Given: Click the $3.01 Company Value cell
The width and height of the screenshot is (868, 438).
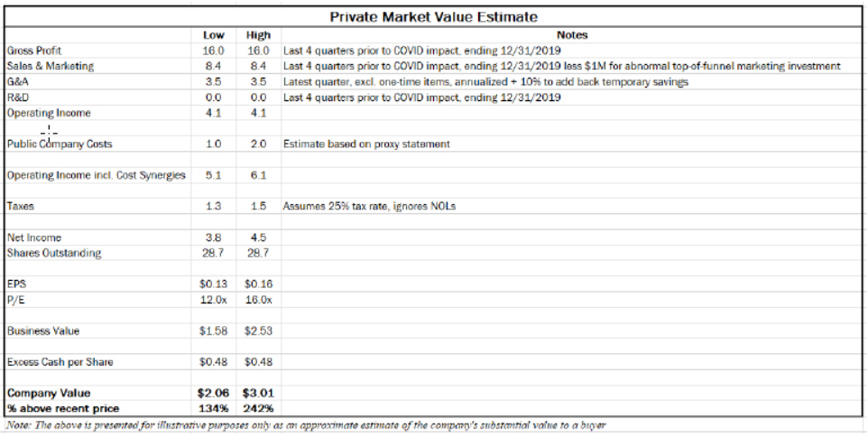Looking at the screenshot, I should (x=257, y=394).
